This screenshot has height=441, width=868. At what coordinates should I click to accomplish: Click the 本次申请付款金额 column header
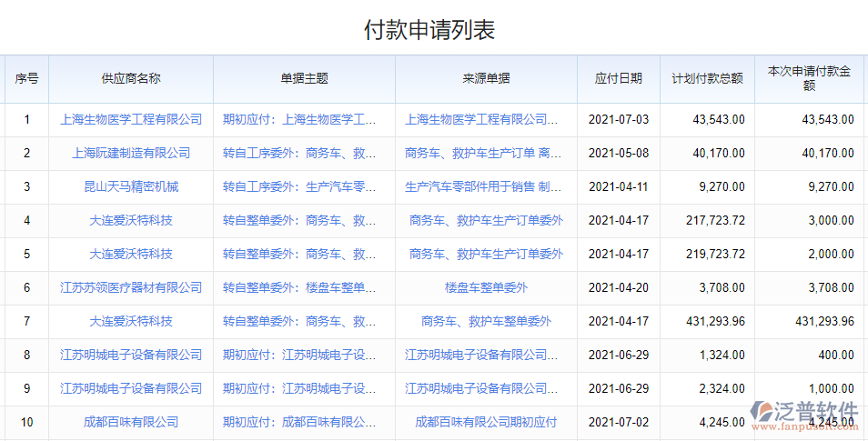[x=809, y=78]
